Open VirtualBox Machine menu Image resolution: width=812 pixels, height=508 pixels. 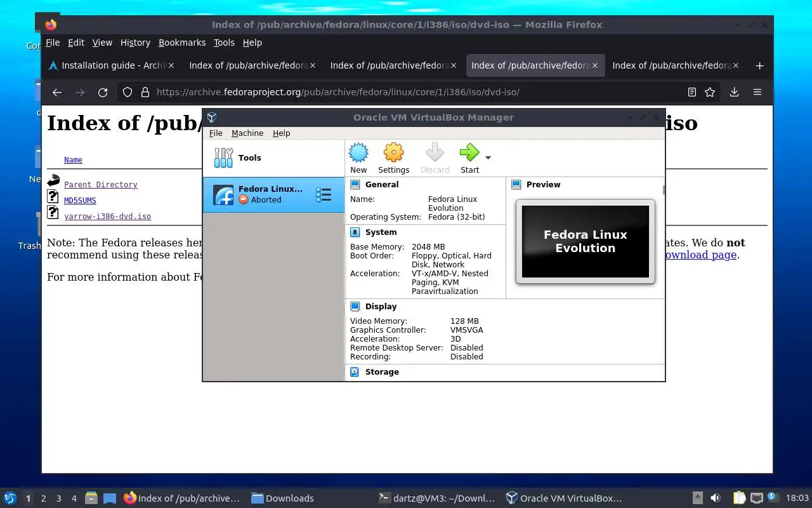[x=247, y=133]
